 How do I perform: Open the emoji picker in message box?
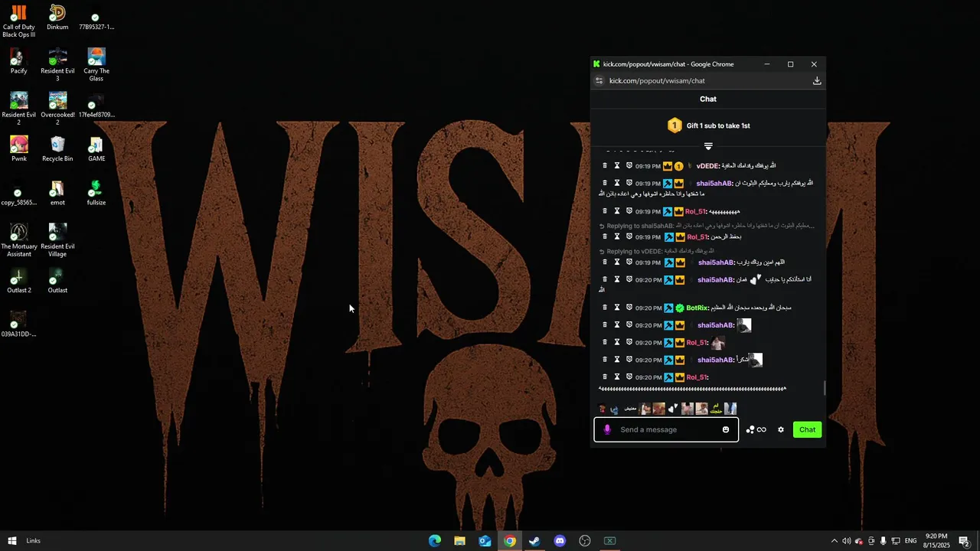click(x=726, y=430)
